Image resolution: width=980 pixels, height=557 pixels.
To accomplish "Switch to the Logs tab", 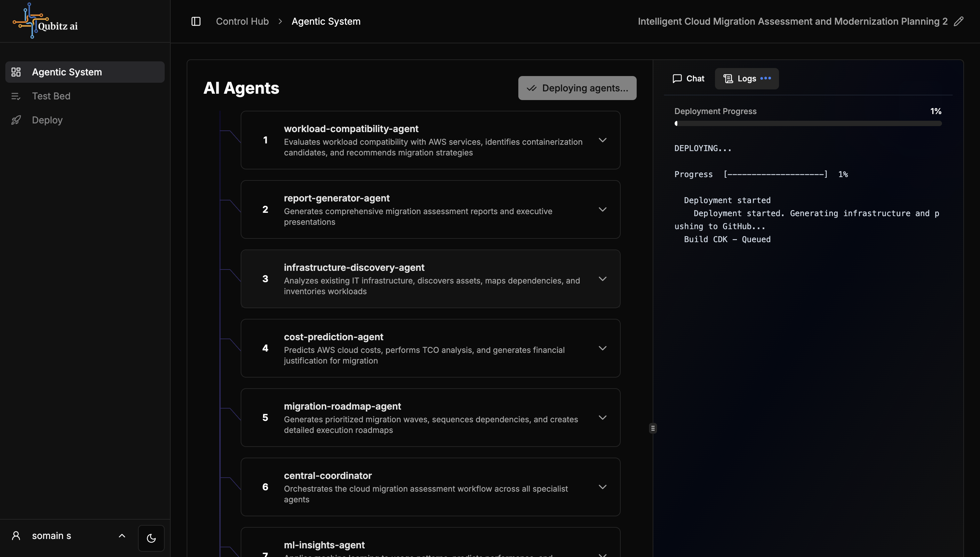I will click(x=746, y=78).
